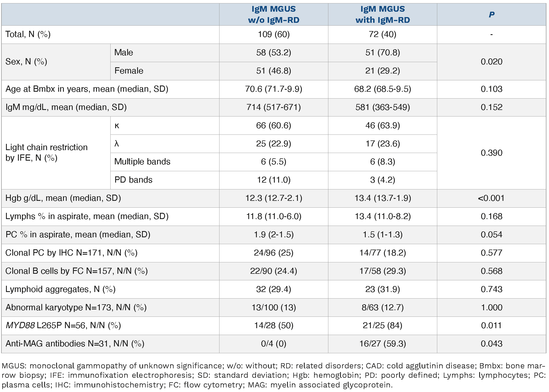The height and width of the screenshot is (392, 549).
Task: Click the light chain P value 0.390
Action: tap(491, 153)
